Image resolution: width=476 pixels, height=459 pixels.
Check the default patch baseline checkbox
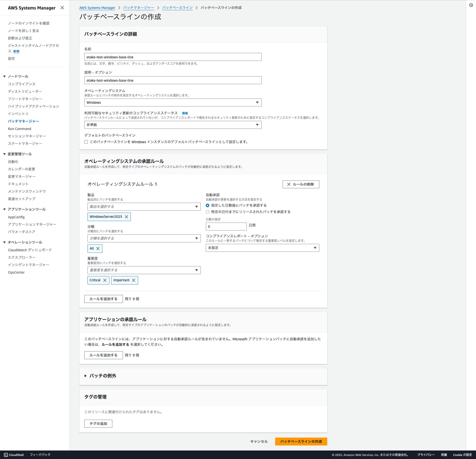click(86, 142)
